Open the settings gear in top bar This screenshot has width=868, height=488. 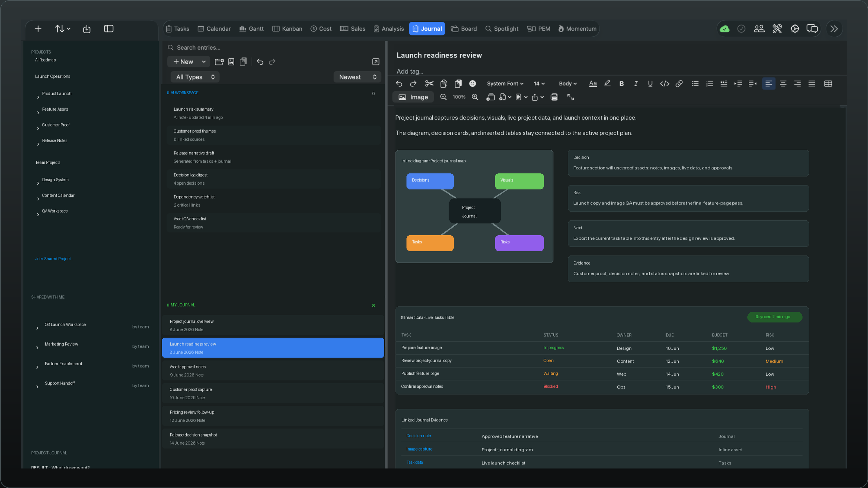tap(794, 29)
